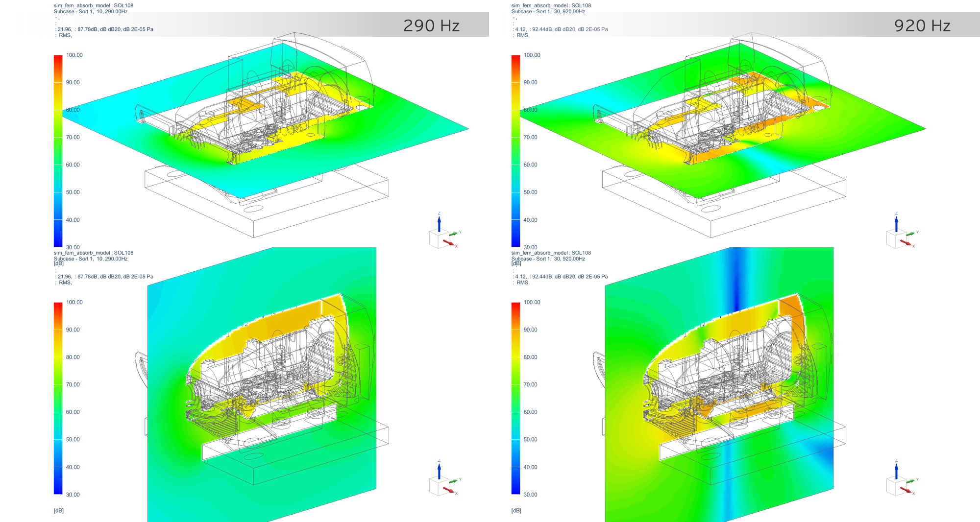
Task: Click red X-axis arrow in 290 Hz vertical-plane triad
Action: [x=450, y=490]
